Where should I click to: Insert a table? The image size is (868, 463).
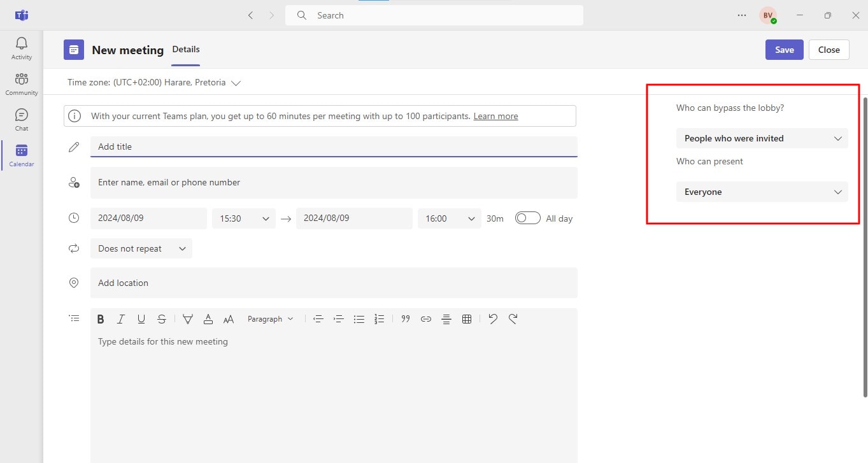pyautogui.click(x=467, y=319)
